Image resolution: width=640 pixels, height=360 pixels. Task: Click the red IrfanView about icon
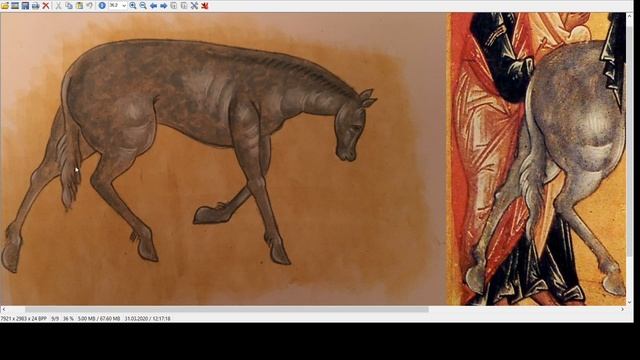click(x=205, y=6)
